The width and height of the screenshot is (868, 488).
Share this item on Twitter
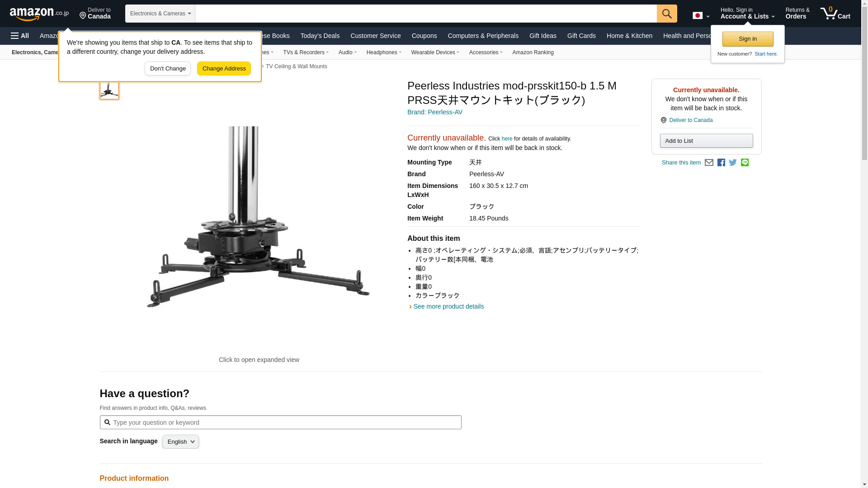pyautogui.click(x=733, y=163)
